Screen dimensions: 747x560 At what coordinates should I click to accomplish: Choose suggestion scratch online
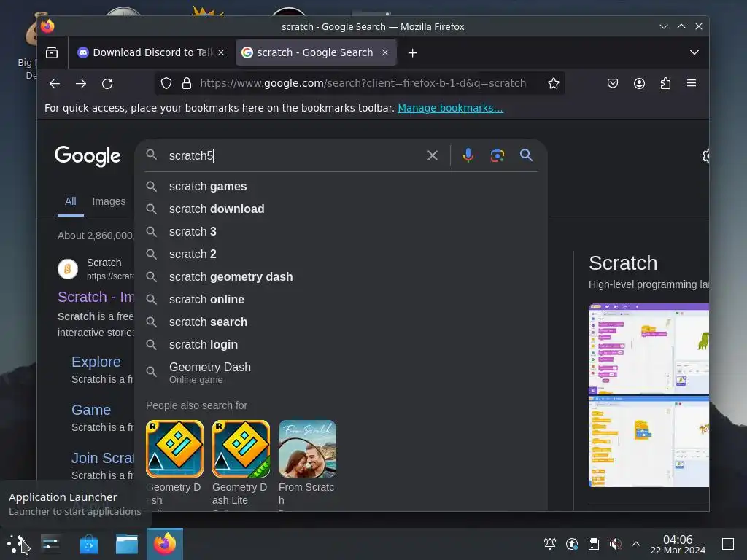tap(341, 300)
